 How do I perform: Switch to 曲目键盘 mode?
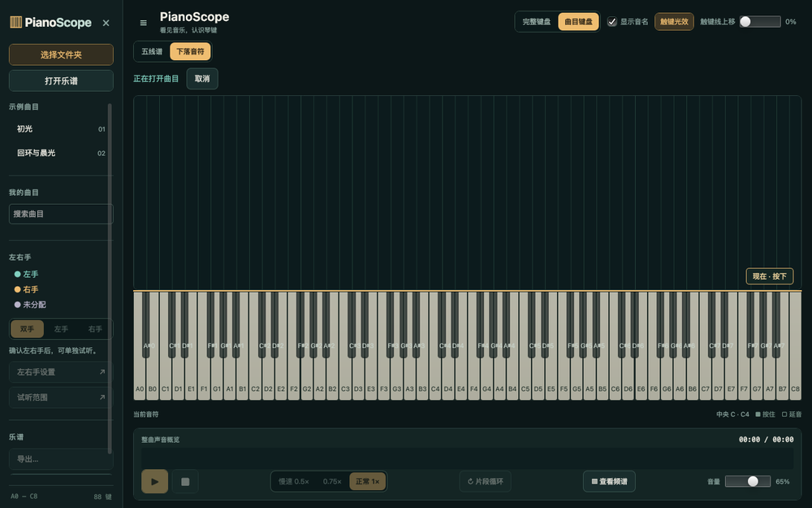pyautogui.click(x=578, y=22)
